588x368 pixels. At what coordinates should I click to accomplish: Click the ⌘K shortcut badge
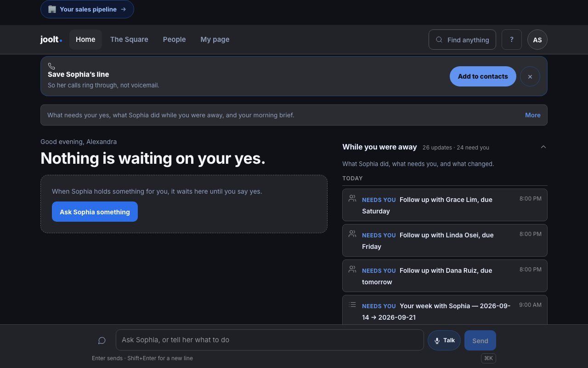click(x=488, y=358)
